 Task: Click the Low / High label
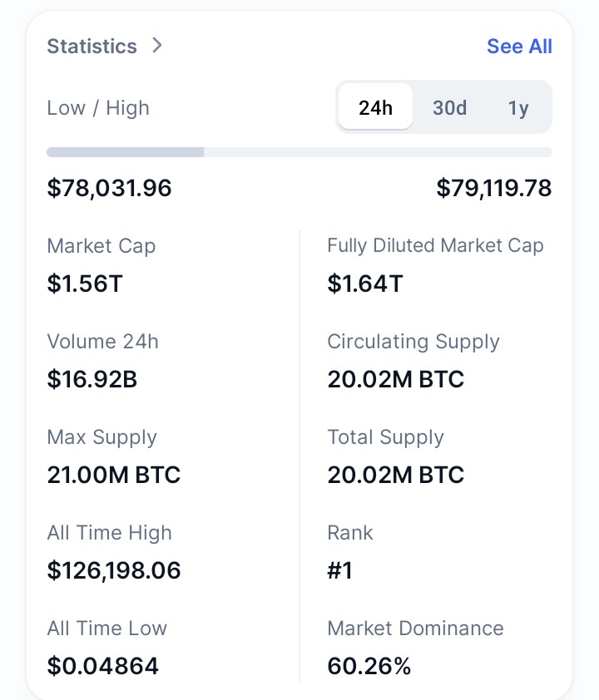[x=98, y=108]
